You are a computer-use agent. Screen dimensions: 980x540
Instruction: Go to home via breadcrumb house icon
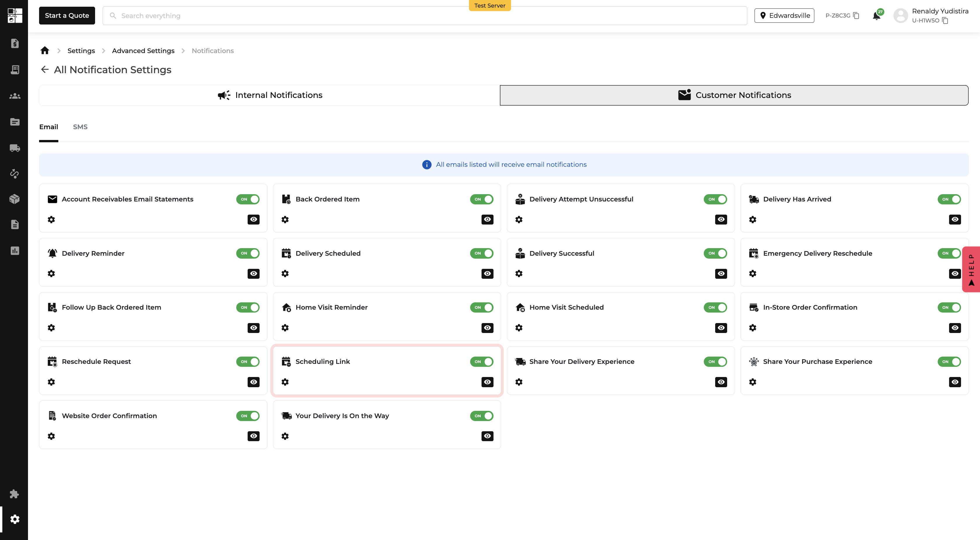[45, 50]
